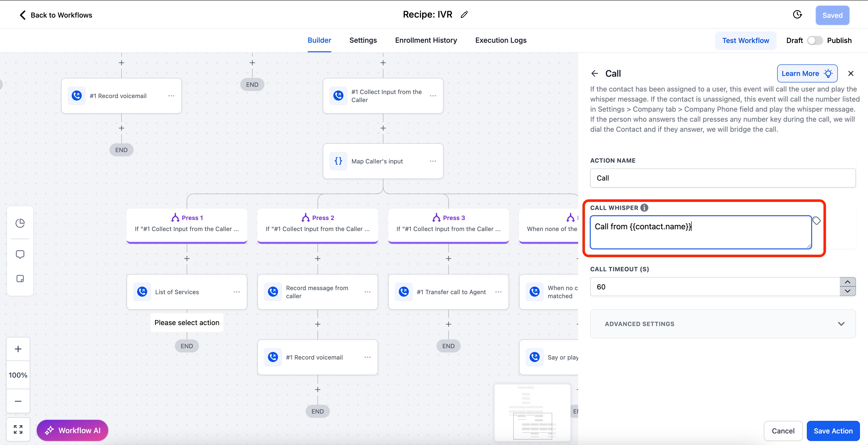868x445 pixels.
Task: Open three-dot menu on List of Services
Action: [x=237, y=292]
